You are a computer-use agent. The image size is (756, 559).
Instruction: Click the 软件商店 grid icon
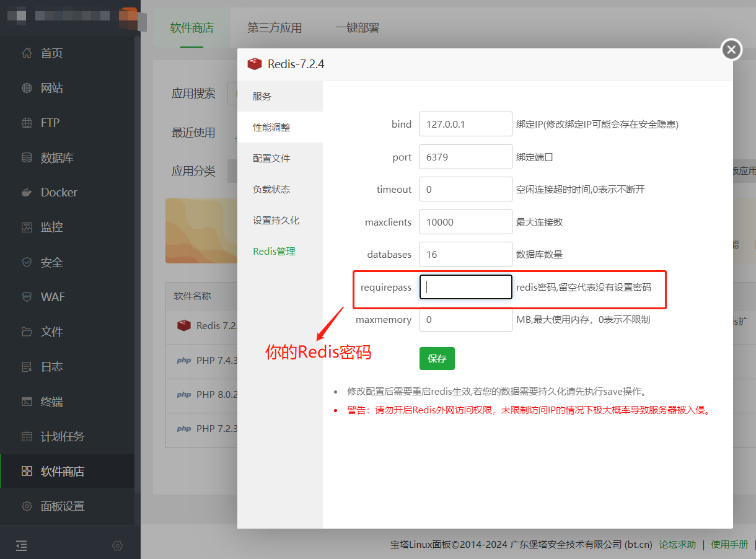coord(27,472)
